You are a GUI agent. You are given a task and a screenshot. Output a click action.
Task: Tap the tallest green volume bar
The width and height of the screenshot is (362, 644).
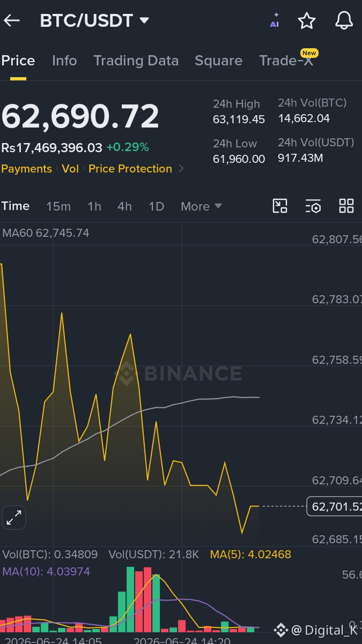[x=130, y=599]
